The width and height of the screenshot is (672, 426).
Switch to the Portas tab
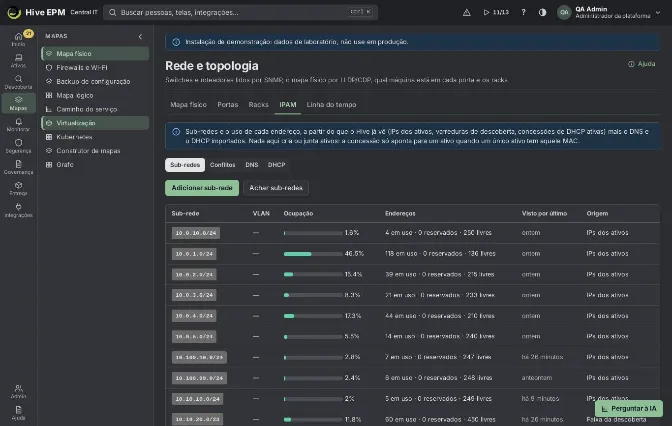coord(228,105)
